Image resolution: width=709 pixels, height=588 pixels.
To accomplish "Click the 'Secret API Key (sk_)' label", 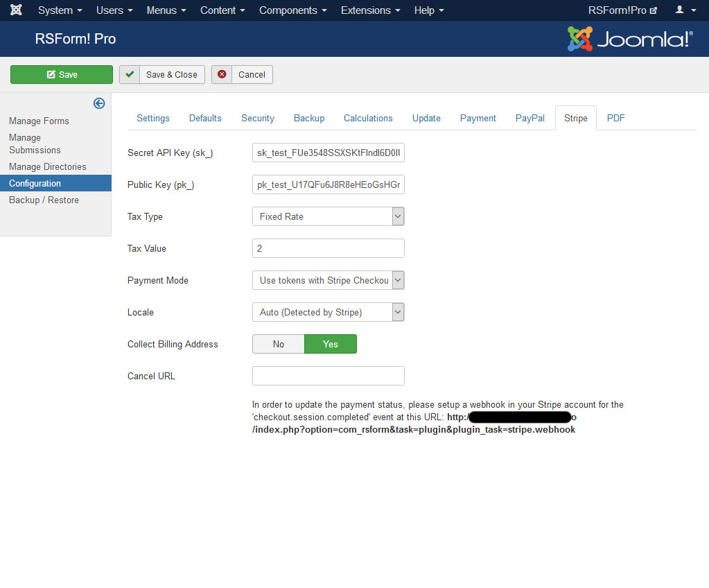I will click(x=170, y=153).
